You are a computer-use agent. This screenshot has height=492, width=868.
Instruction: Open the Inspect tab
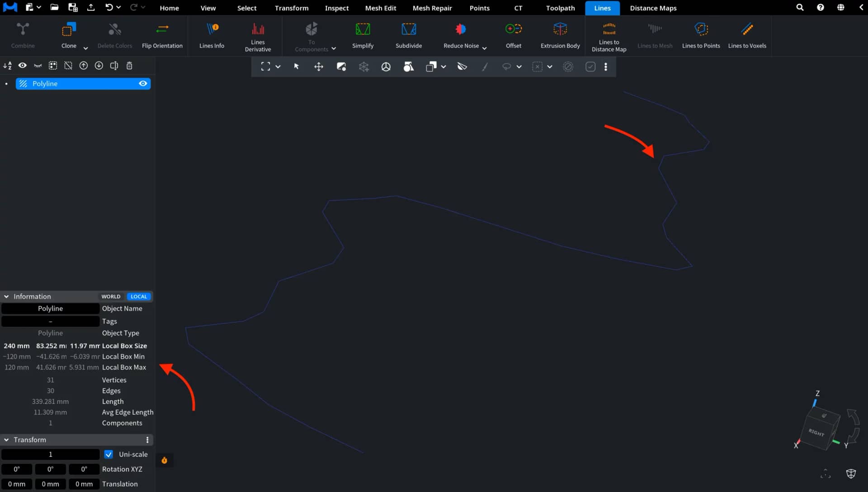[x=337, y=8]
